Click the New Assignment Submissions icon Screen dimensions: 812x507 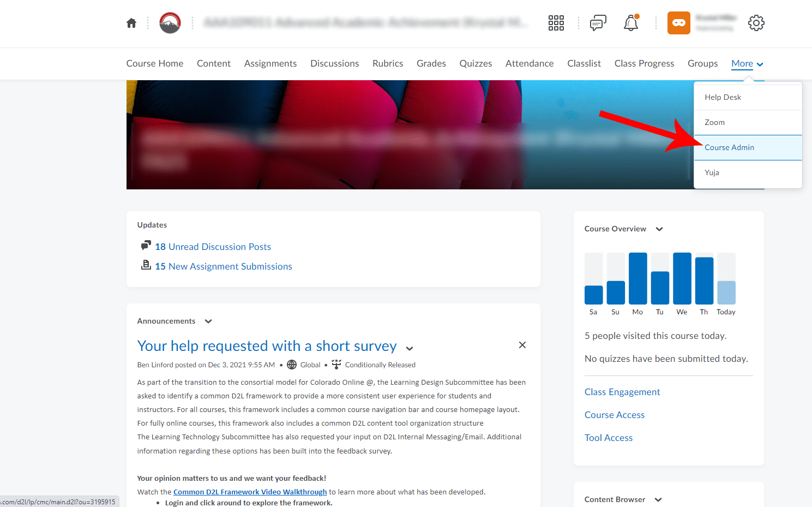pos(146,266)
